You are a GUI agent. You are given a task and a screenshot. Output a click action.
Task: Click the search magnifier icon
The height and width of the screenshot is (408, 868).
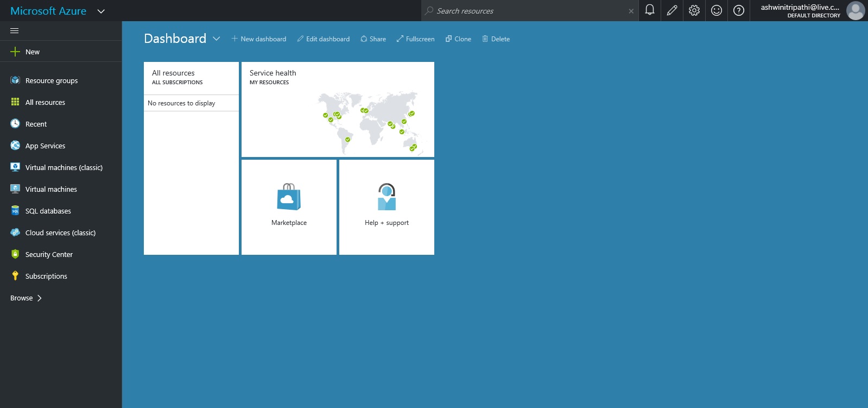point(429,10)
